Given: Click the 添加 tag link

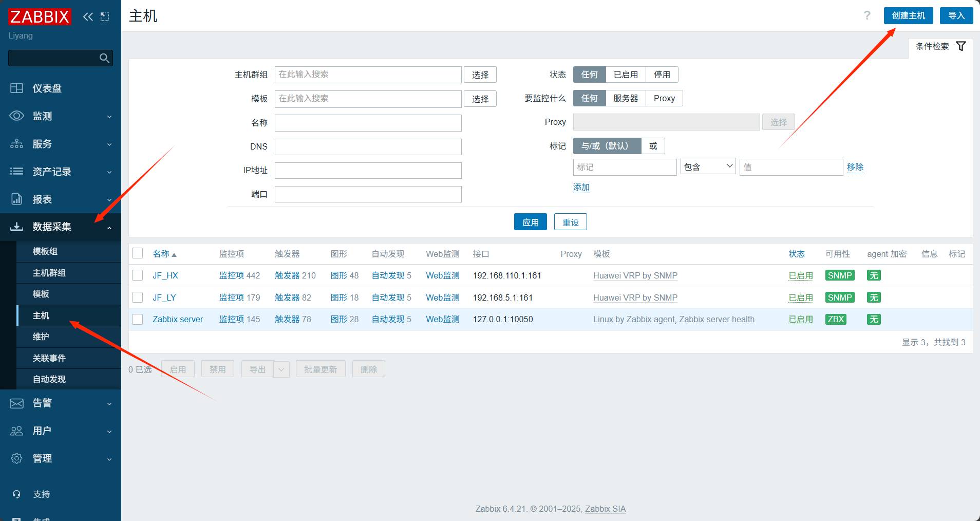Looking at the screenshot, I should [x=581, y=187].
